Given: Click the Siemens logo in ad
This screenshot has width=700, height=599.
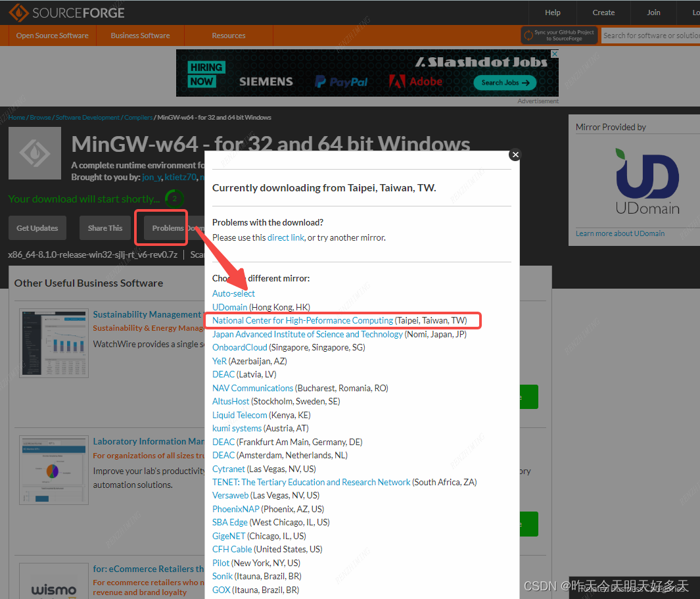Looking at the screenshot, I should point(266,82).
